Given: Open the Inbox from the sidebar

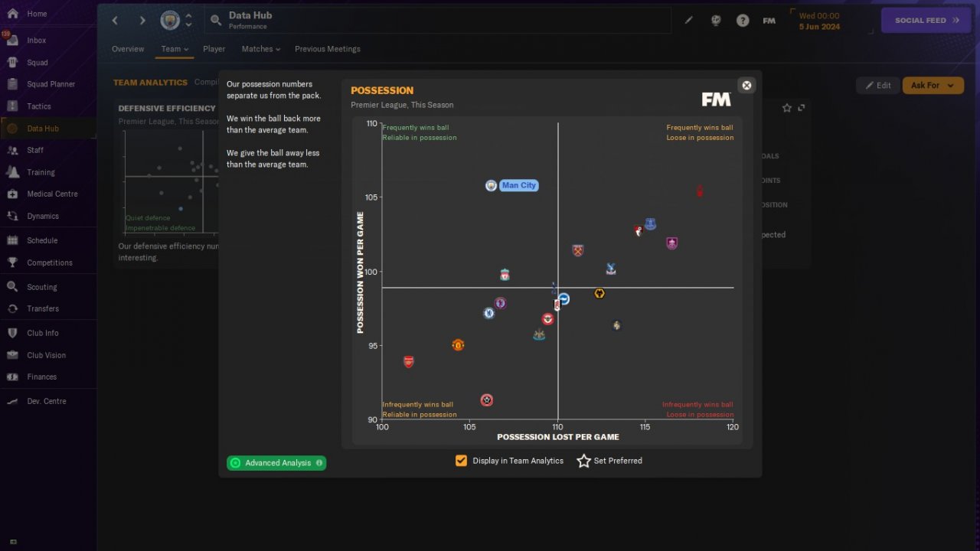Looking at the screenshot, I should [x=37, y=41].
